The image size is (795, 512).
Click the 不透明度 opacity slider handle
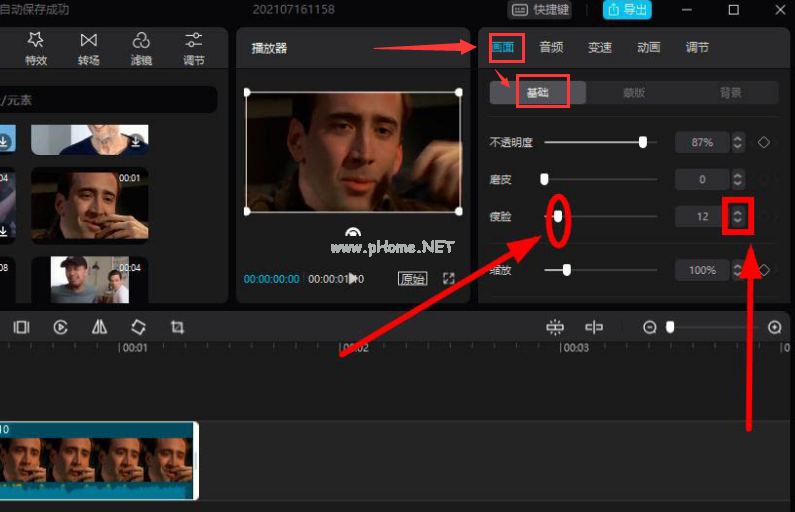pyautogui.click(x=643, y=142)
